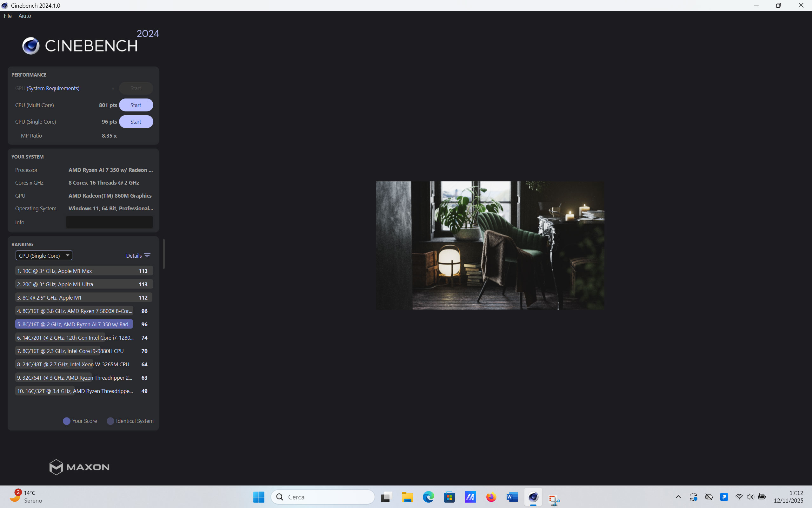
Task: Expand the hidden system tray icons chevron
Action: click(678, 497)
